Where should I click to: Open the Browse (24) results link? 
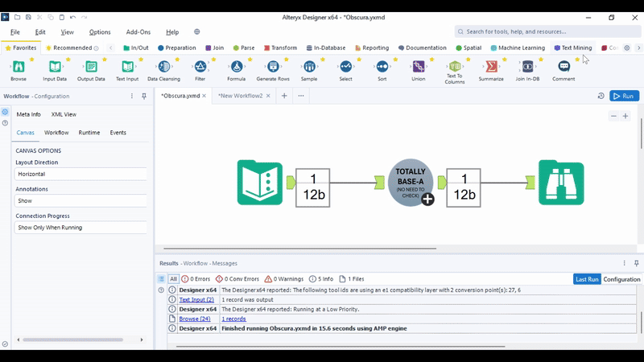point(195,319)
